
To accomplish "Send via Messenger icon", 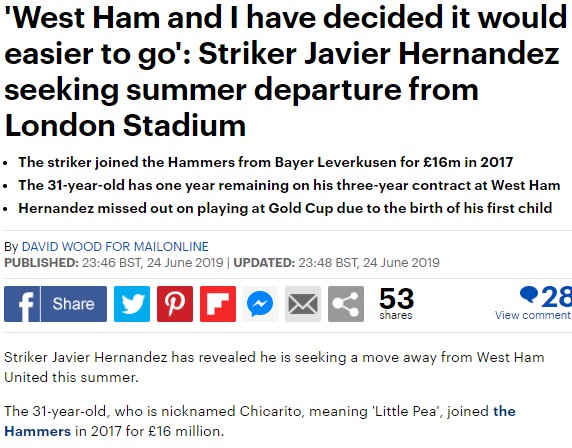I will 260,304.
